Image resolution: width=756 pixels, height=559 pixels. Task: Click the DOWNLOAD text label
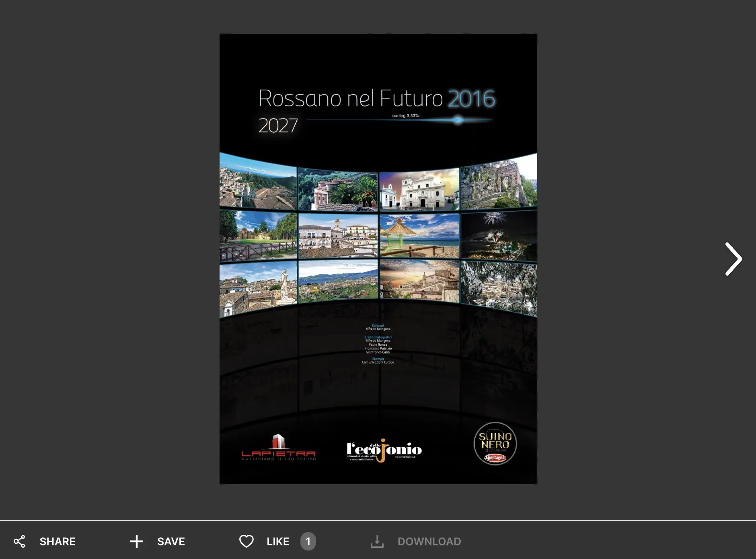point(429,541)
